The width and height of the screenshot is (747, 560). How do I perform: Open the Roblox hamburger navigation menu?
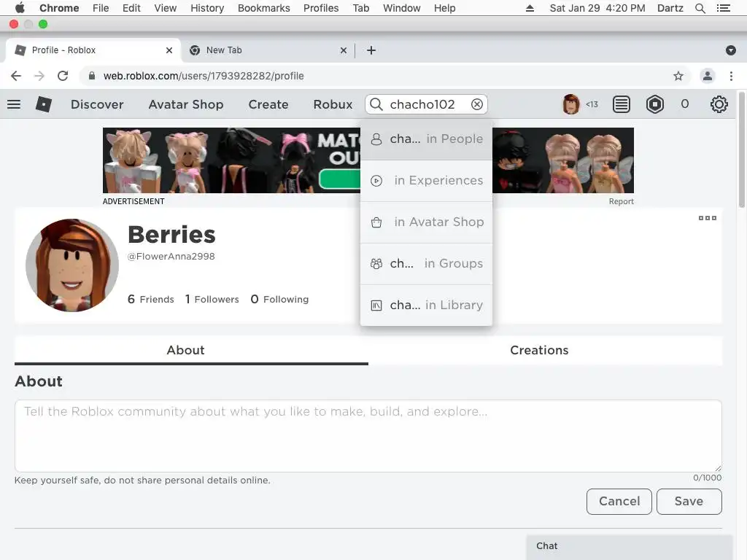tap(14, 104)
